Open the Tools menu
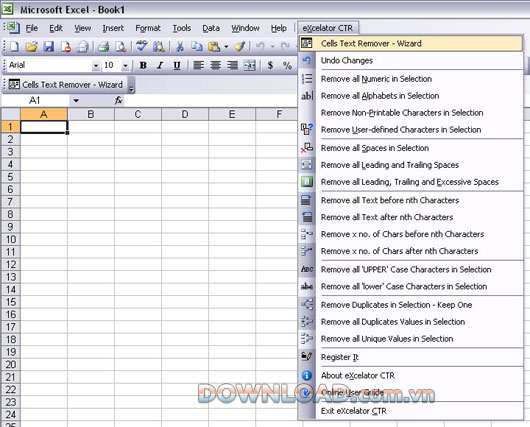Image resolution: width=530 pixels, height=427 pixels. coord(182,28)
